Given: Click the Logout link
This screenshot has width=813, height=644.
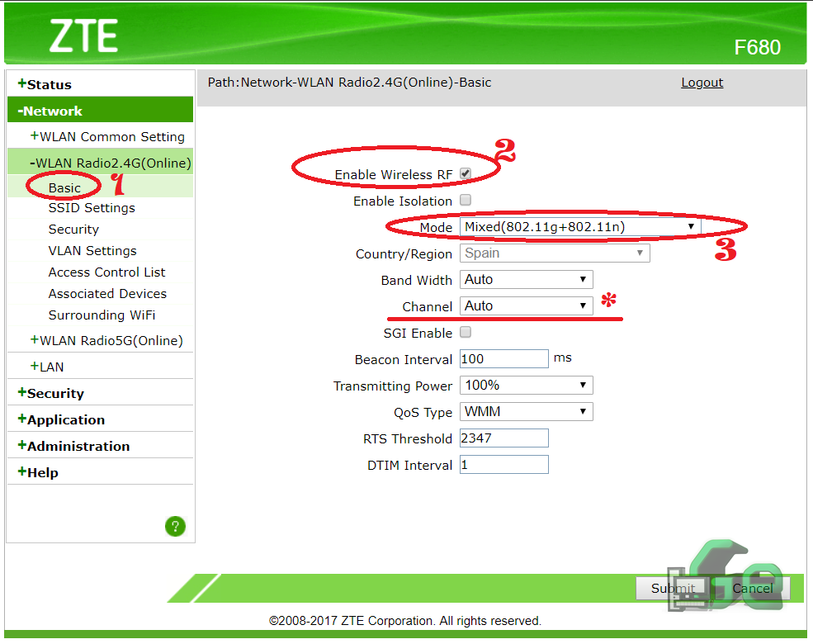Looking at the screenshot, I should pyautogui.click(x=702, y=83).
